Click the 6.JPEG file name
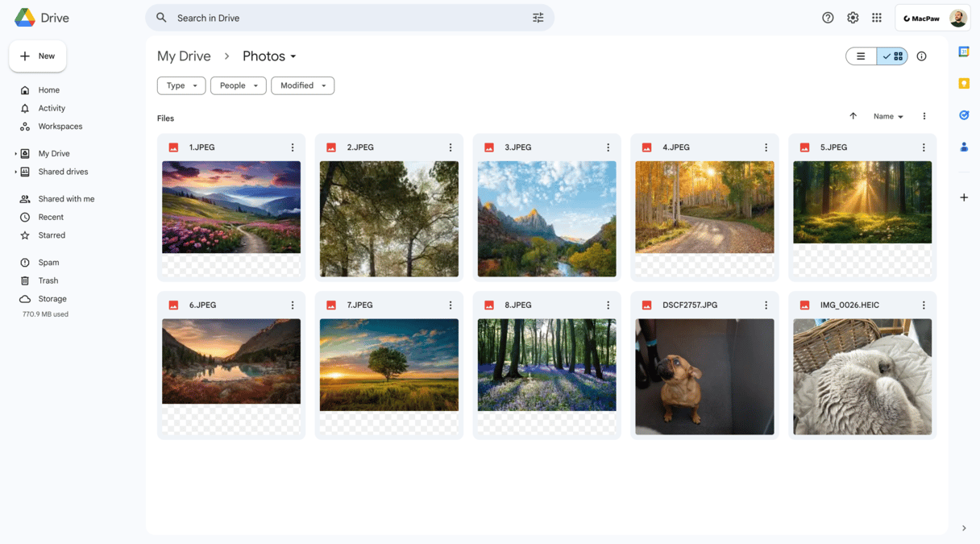Image resolution: width=980 pixels, height=544 pixels. click(202, 305)
